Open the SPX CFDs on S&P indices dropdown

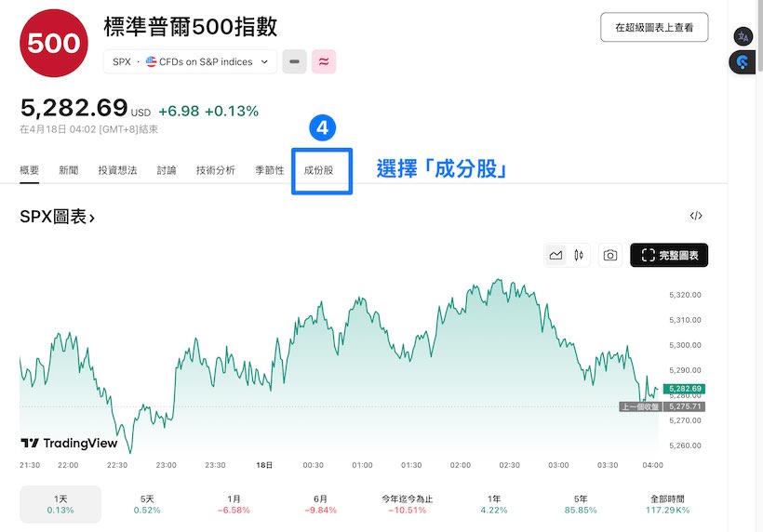(x=190, y=61)
